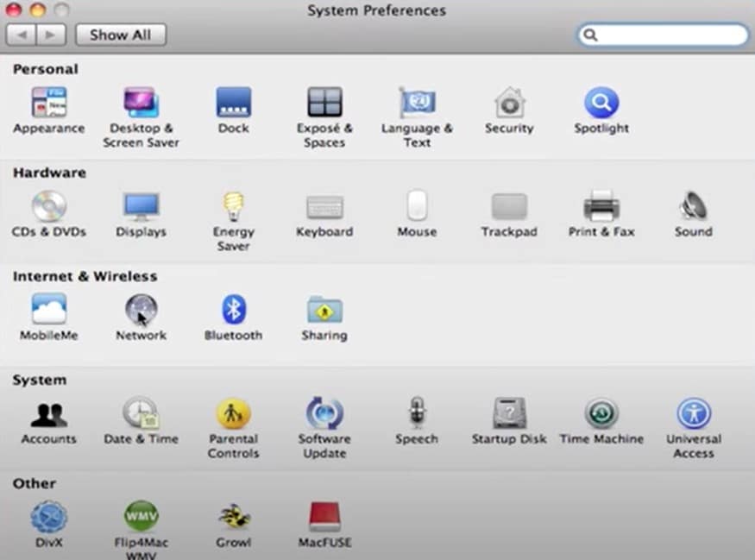Screen dimensions: 755x560
Task: Click the magnifying glass in search field
Action: tap(590, 35)
